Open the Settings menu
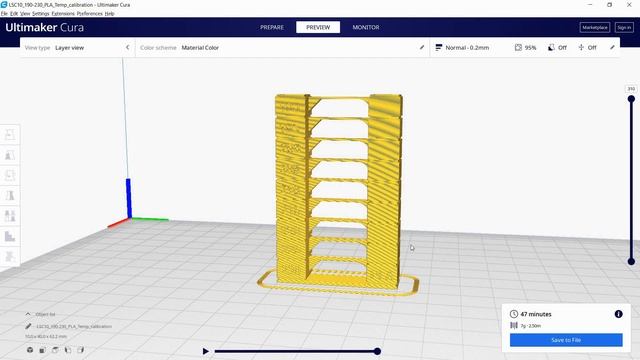 click(40, 13)
